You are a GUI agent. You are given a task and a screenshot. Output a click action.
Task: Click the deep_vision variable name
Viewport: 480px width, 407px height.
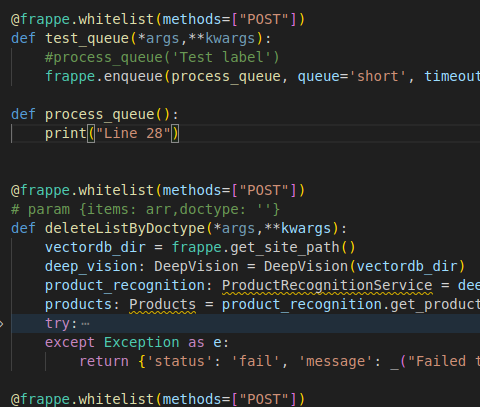[91, 266]
